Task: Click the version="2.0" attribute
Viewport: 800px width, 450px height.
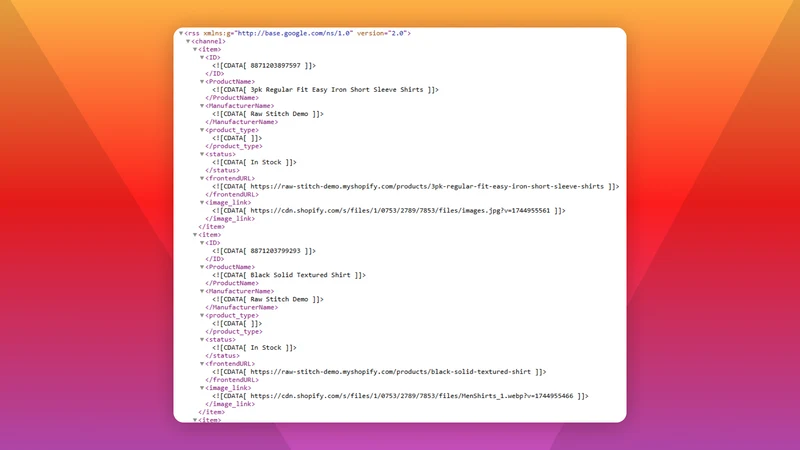Action: coord(381,33)
